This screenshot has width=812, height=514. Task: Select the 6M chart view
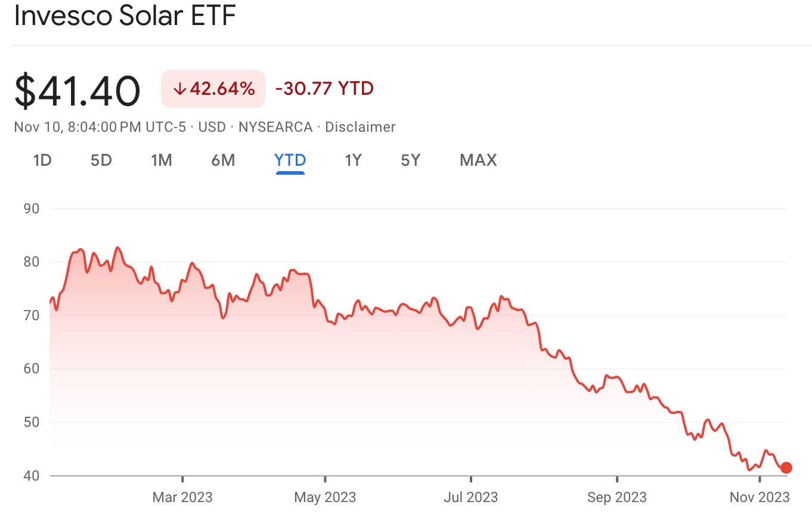(222, 160)
